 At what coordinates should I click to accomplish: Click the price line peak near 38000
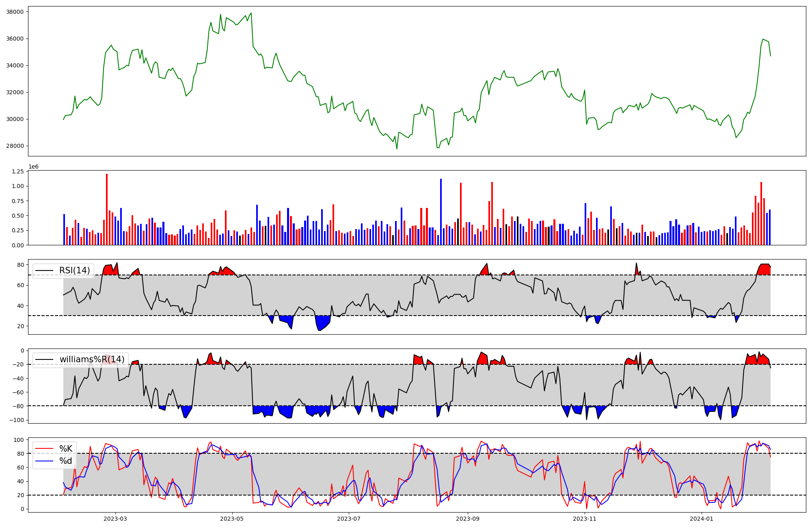point(251,13)
